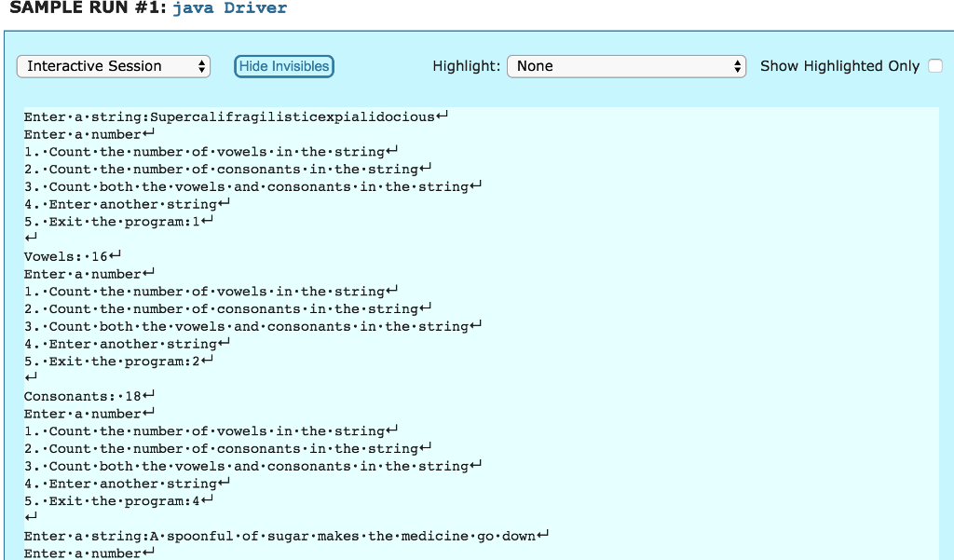Toggle Hide Invisibles to show plain output
Viewport: 954px width, 560px height.
[x=283, y=66]
